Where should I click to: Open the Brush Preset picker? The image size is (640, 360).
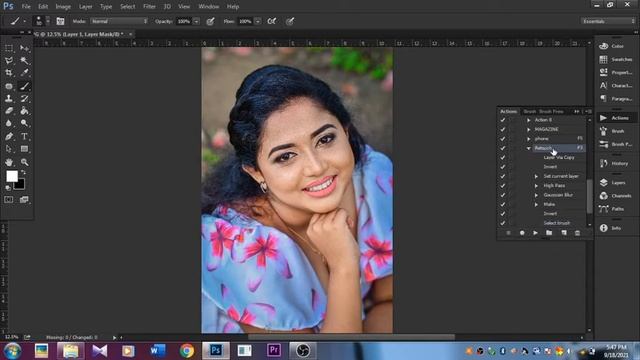coord(42,21)
